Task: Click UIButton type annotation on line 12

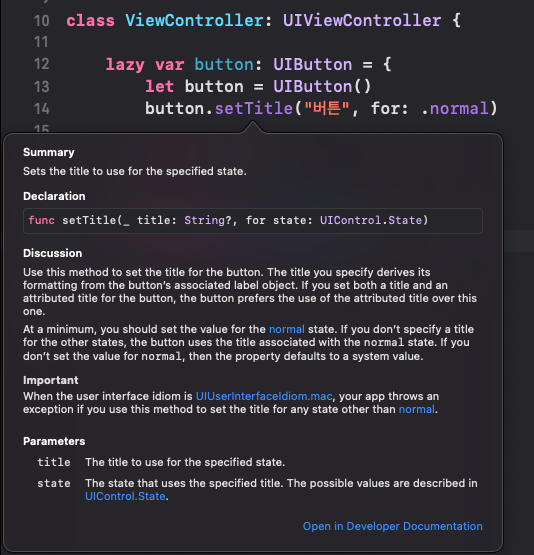Action: pyautogui.click(x=312, y=65)
